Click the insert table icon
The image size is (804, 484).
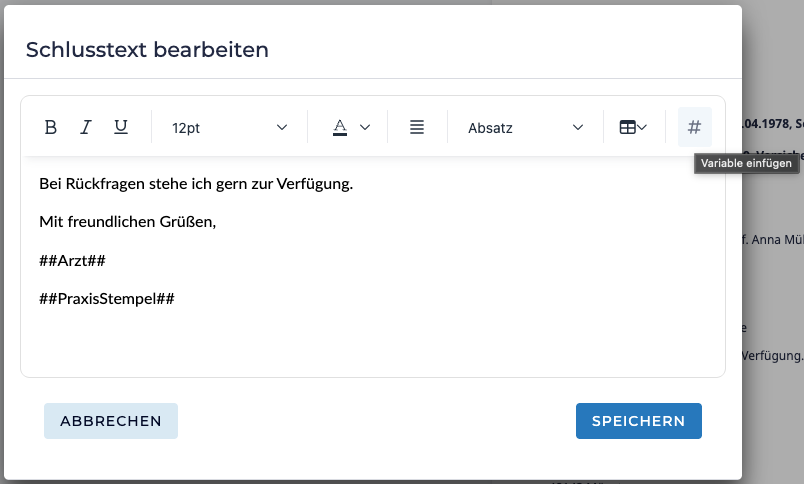(x=627, y=127)
